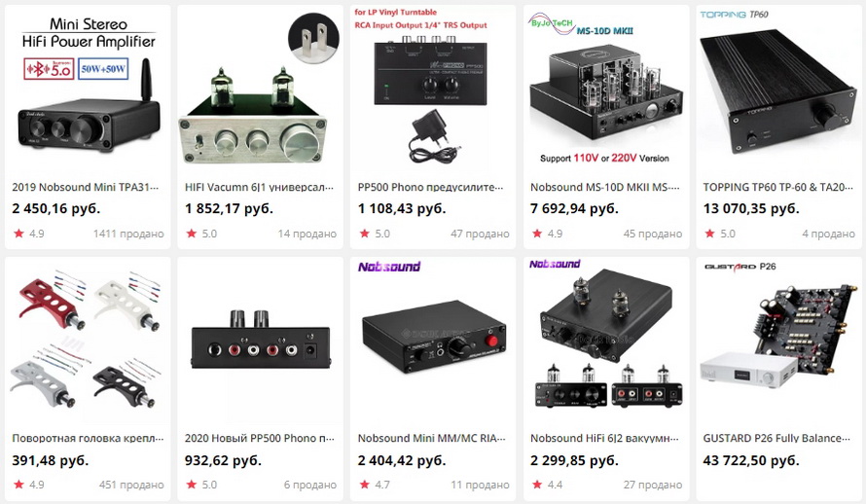Open the 'Nobsound MS-10D MKII MS' title link
This screenshot has width=866, height=504.
coord(605,187)
